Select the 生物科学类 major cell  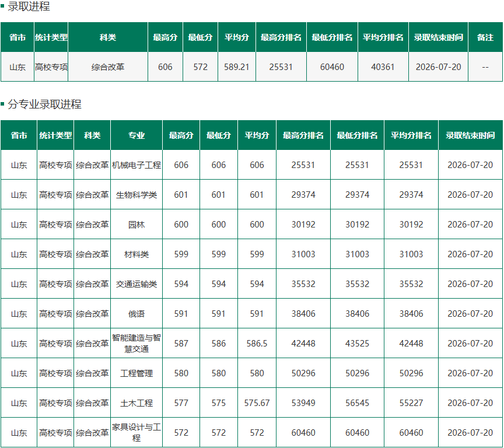(x=136, y=195)
